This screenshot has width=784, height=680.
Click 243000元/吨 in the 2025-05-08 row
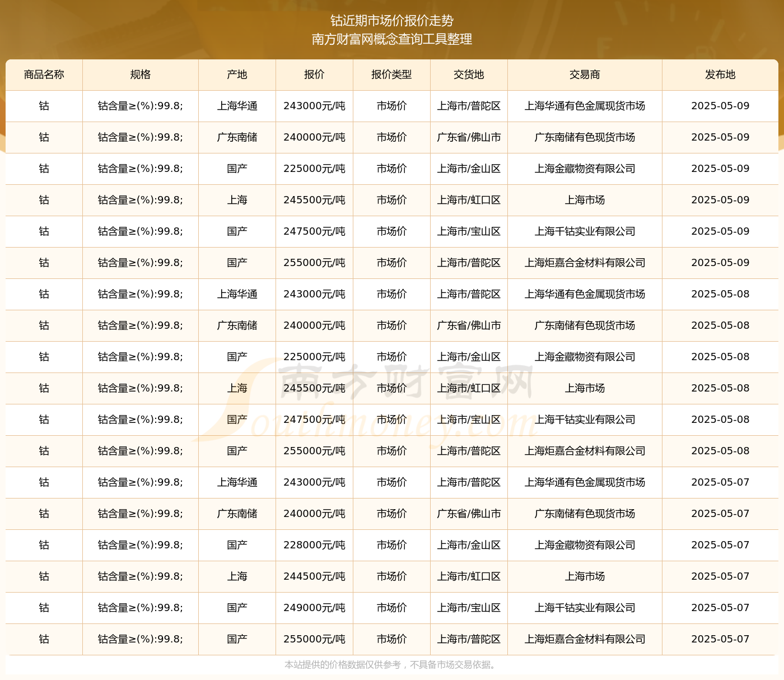[314, 294]
